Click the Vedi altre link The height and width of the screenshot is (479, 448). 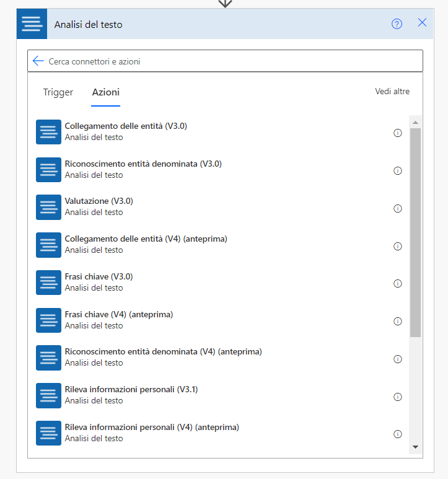tap(392, 91)
